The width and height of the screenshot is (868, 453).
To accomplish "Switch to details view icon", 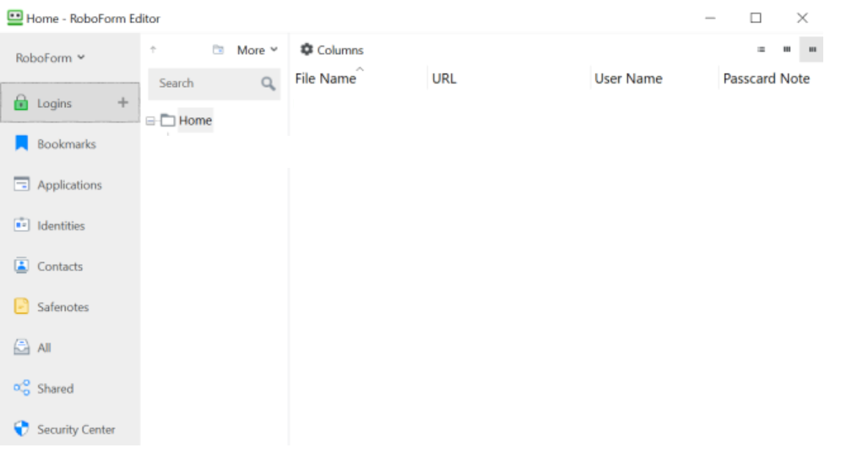I will [x=812, y=50].
